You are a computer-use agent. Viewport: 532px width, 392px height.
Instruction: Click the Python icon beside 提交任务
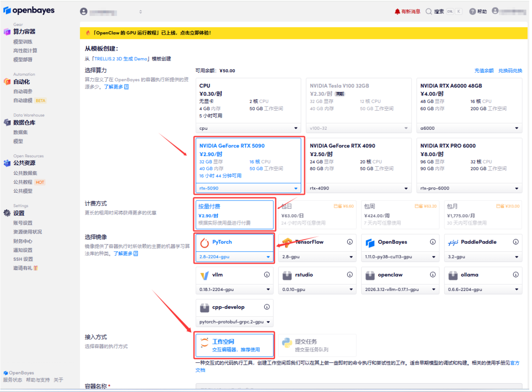[287, 343]
